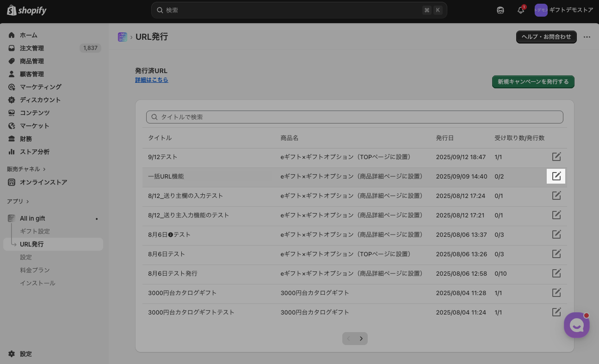Click the Shopify logo
This screenshot has width=599, height=364.
click(27, 10)
